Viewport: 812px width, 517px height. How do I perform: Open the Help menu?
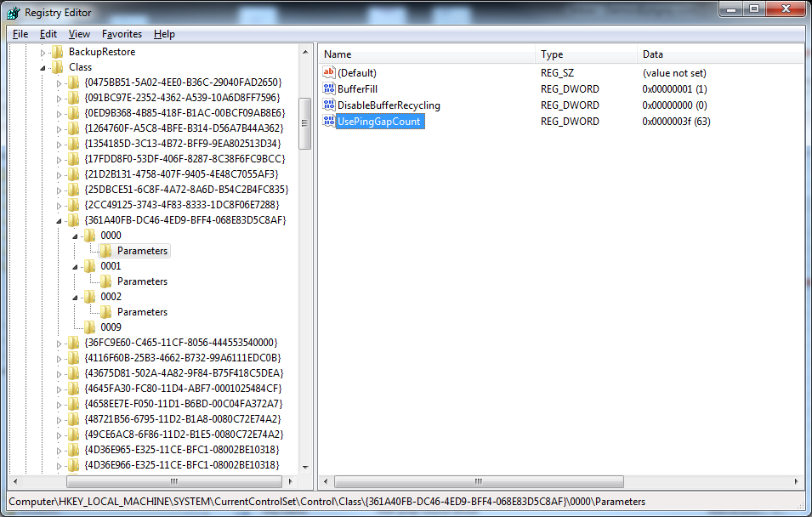(164, 34)
